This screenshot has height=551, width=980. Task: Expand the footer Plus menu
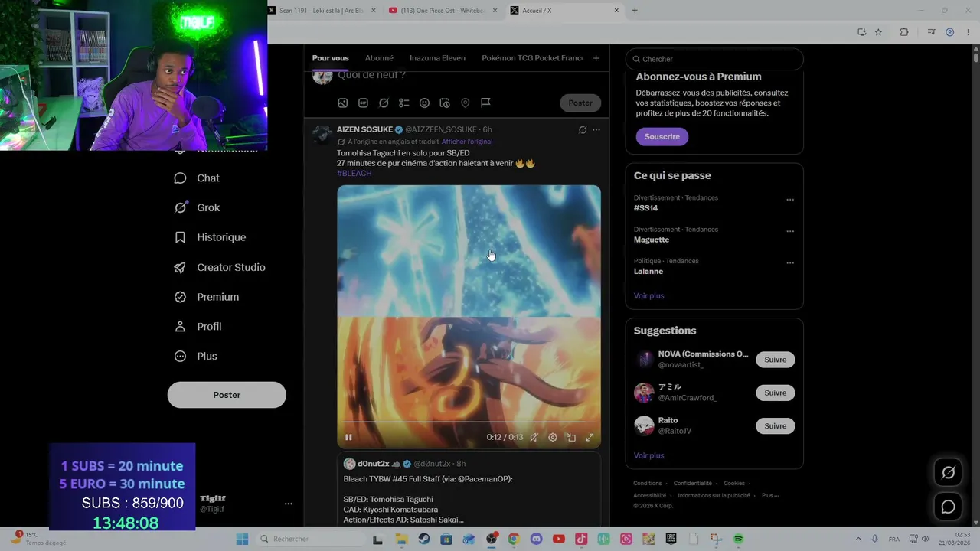coord(770,496)
